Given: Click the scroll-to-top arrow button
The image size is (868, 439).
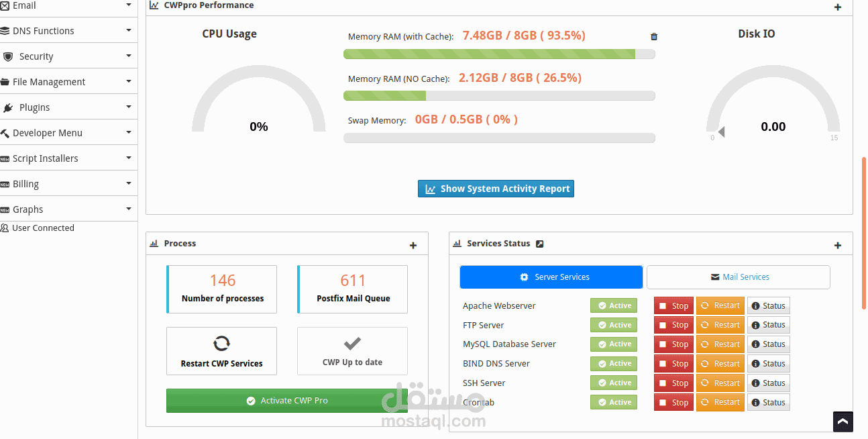Looking at the screenshot, I should click(x=843, y=422).
